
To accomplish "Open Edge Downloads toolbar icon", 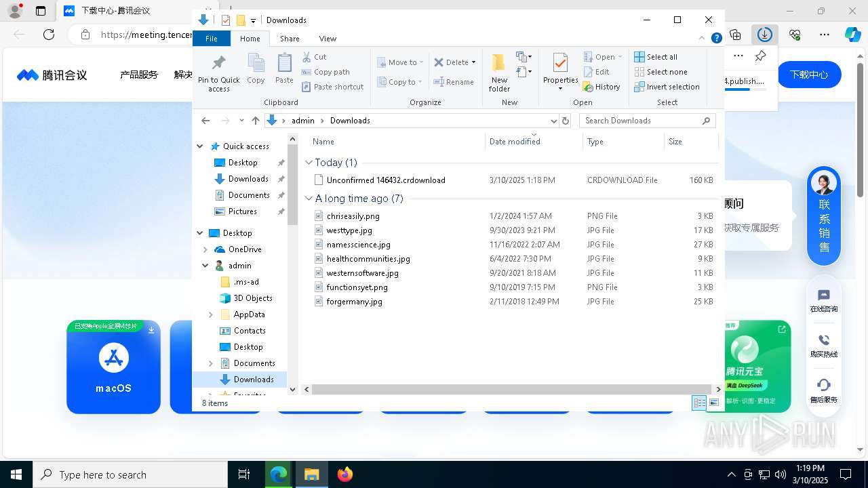I will pyautogui.click(x=764, y=35).
